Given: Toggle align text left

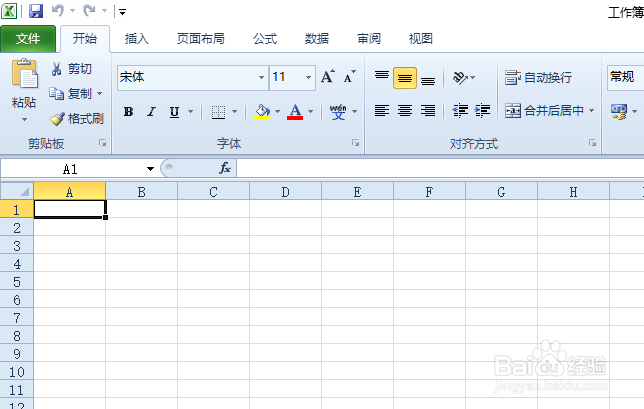Looking at the screenshot, I should (382, 110).
